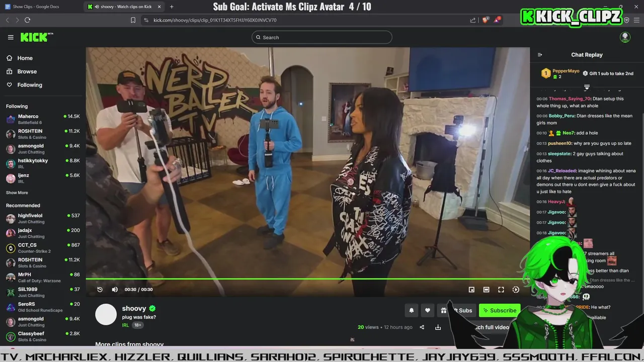Replay the clip from start

click(x=100, y=290)
